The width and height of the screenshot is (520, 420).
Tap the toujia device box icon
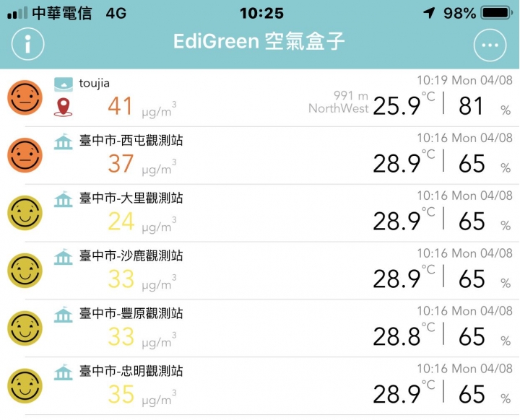pyautogui.click(x=64, y=84)
